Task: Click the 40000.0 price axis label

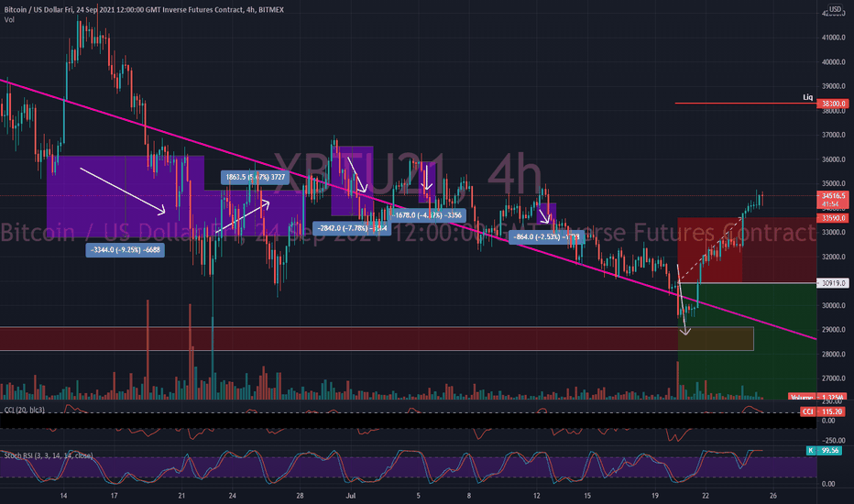Action: pos(833,62)
